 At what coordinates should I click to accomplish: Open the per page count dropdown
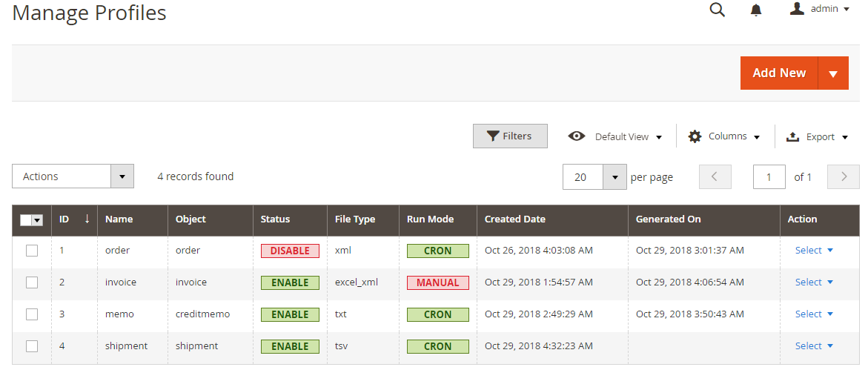click(x=614, y=177)
